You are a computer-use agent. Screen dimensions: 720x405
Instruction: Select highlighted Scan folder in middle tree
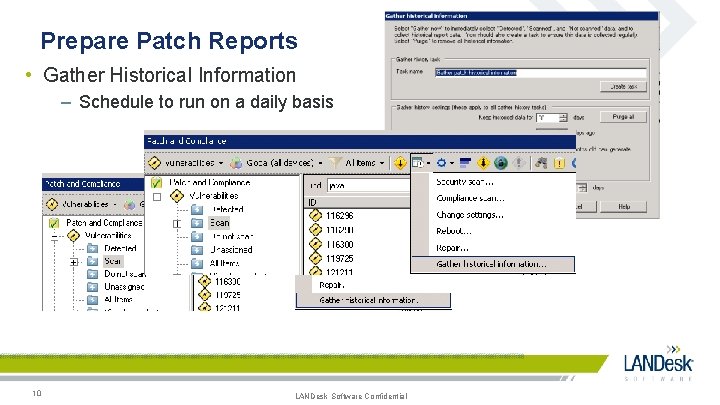point(219,223)
